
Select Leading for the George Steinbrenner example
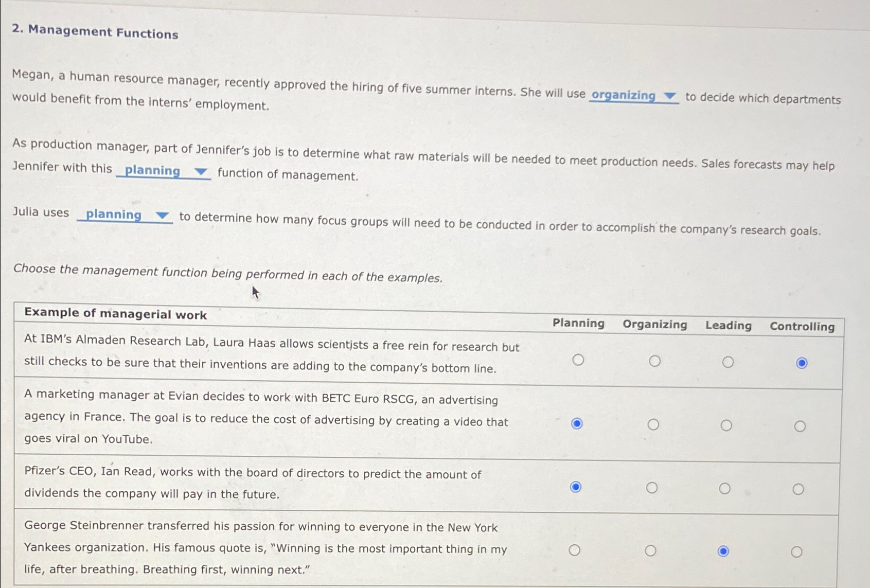723,551
